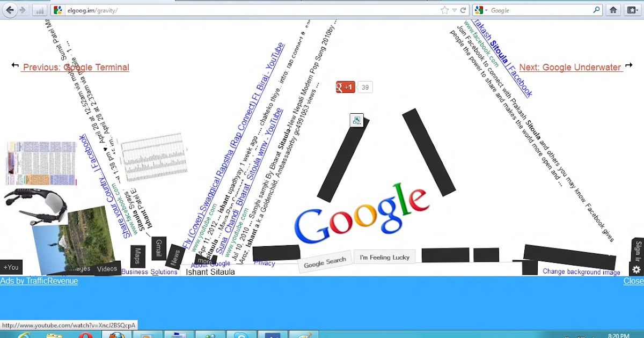Go to Next: Google Underwater link
The width and height of the screenshot is (644, 338).
click(x=570, y=68)
